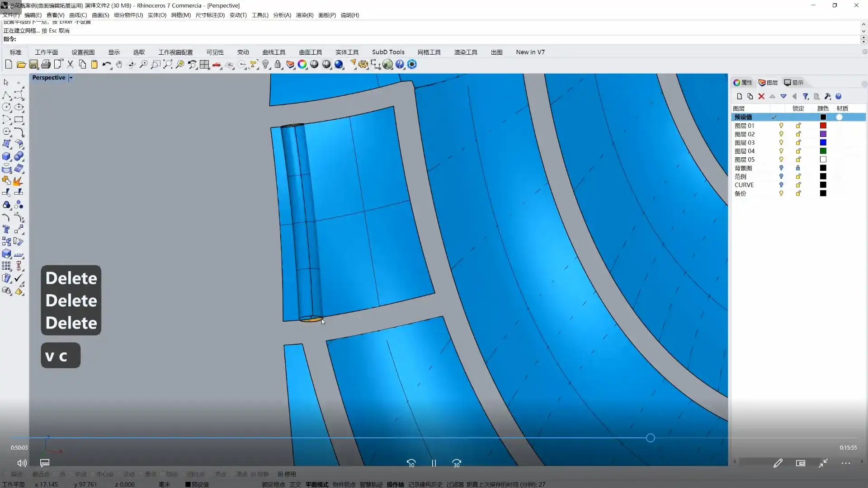This screenshot has height=488, width=868.
Task: Turn on the CURVE layer bulb
Action: click(781, 185)
